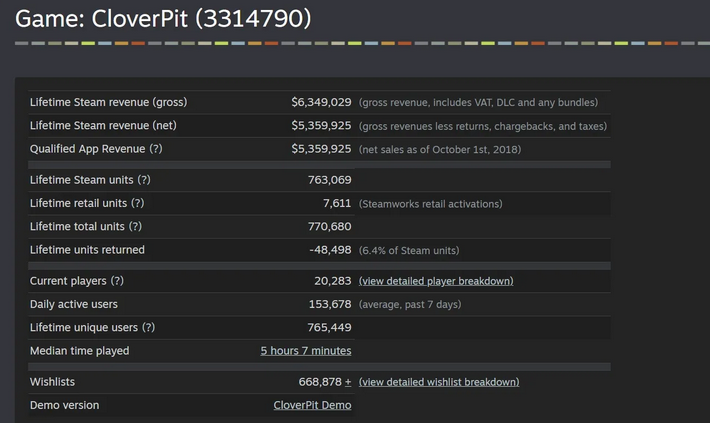Select the Daily active users value 153,678

point(329,304)
